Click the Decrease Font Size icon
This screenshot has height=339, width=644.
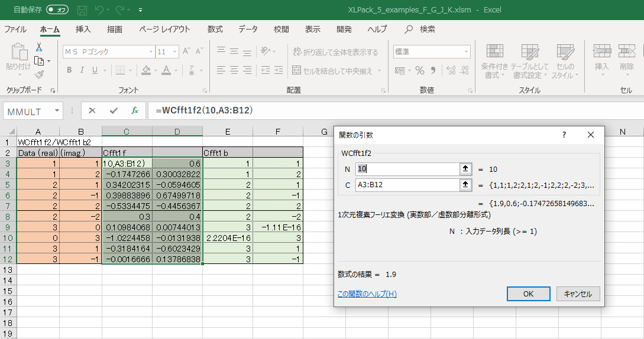point(199,51)
